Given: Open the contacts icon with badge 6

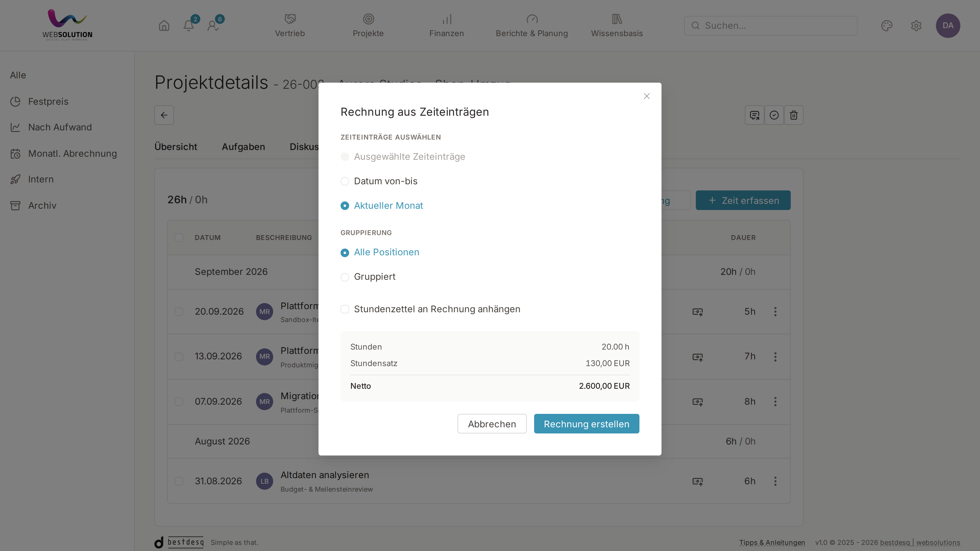Looking at the screenshot, I should tap(213, 25).
